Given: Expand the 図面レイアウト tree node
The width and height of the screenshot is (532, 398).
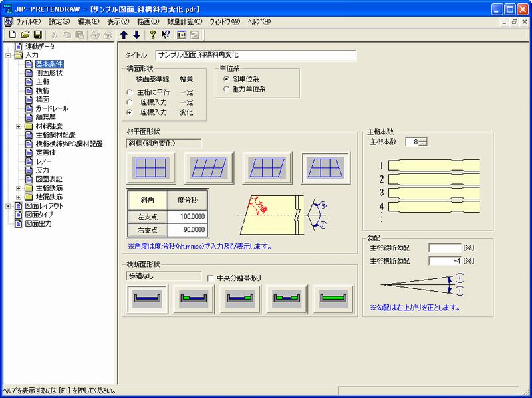Looking at the screenshot, I should click(7, 206).
